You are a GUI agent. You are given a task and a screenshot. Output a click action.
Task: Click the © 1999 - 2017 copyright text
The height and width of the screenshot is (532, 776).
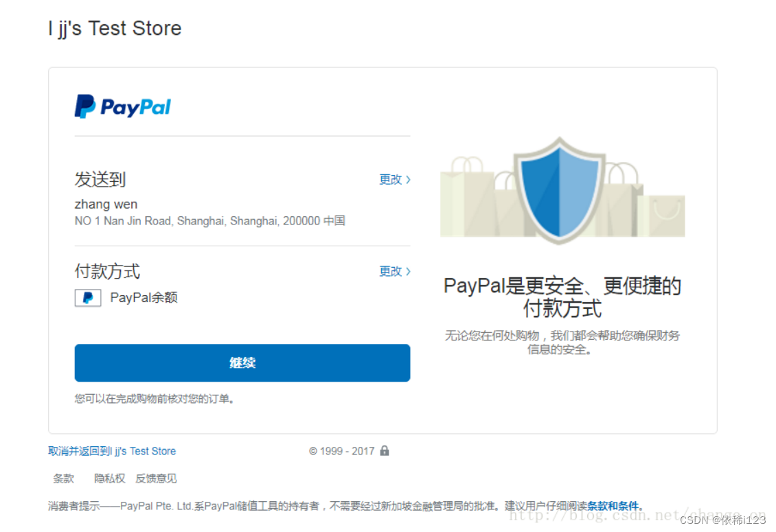(341, 451)
